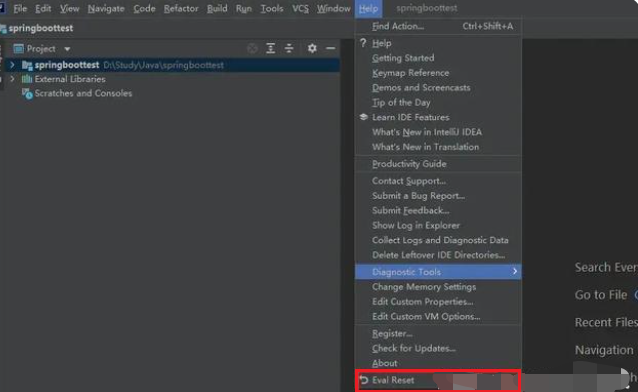Choose Collect Logs and Diagnostic Data
Image resolution: width=638 pixels, height=392 pixels.
(x=438, y=240)
